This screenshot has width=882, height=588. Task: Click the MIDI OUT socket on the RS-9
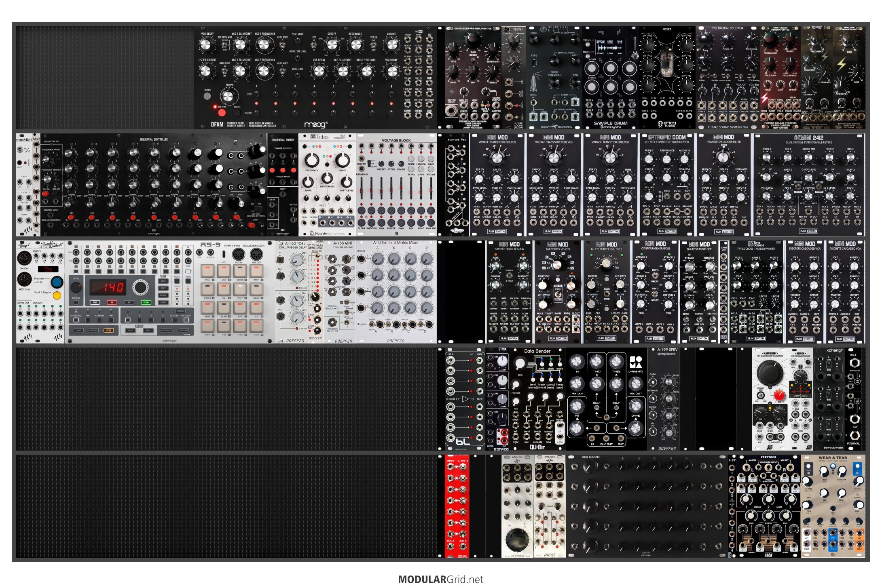256,254
